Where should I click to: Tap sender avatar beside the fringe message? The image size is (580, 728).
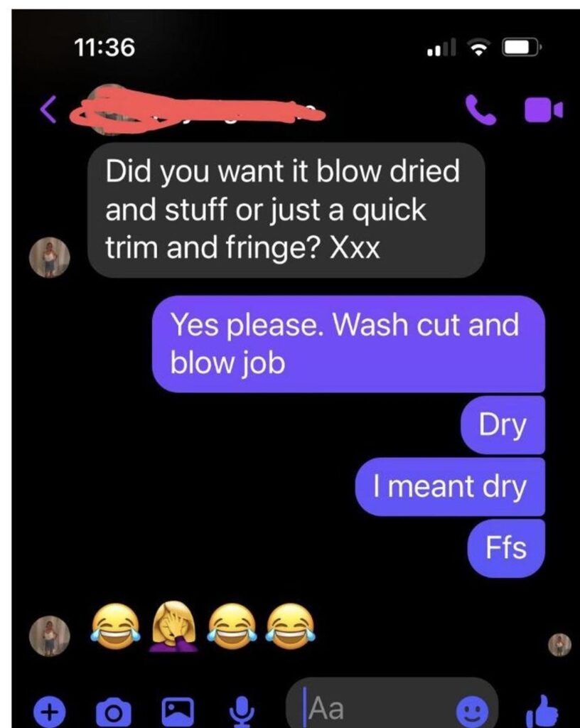pos(50,257)
